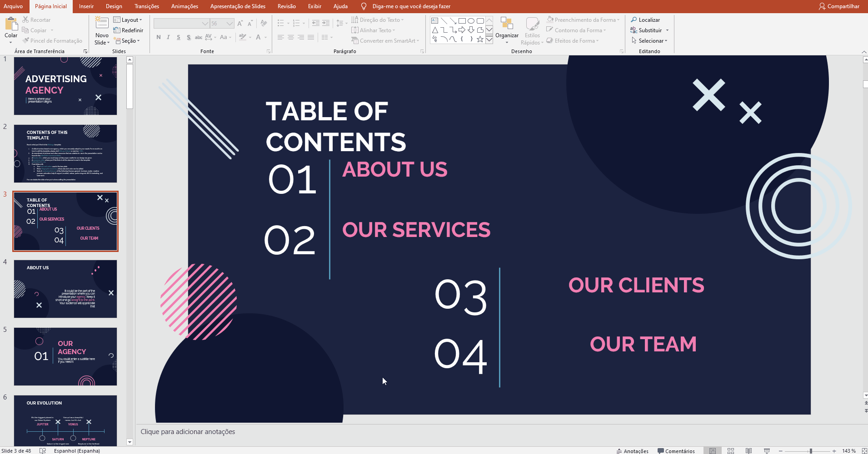This screenshot has height=454, width=868.
Task: Click the spell check status bar icon
Action: 43,451
